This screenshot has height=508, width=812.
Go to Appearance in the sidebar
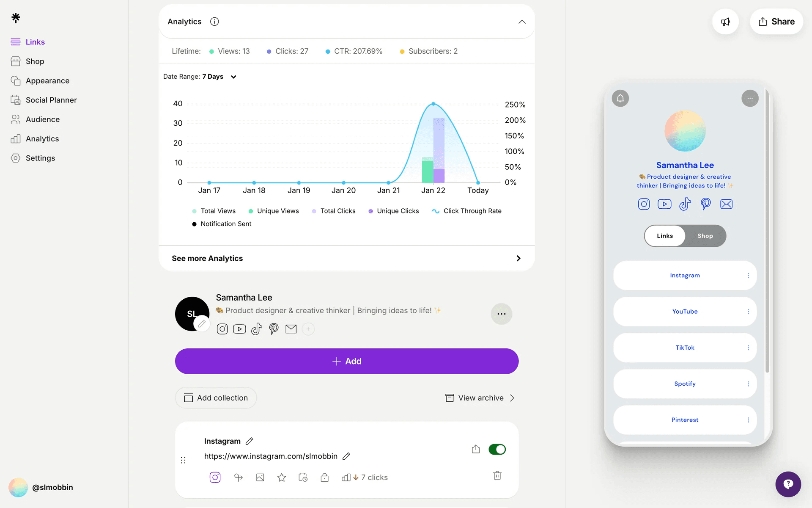(x=47, y=80)
